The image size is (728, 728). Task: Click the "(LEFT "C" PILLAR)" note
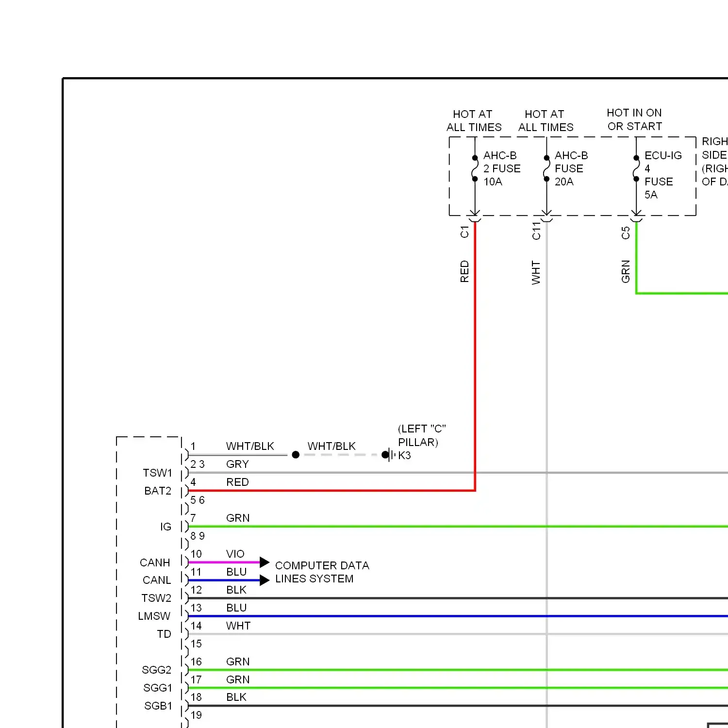point(422,435)
